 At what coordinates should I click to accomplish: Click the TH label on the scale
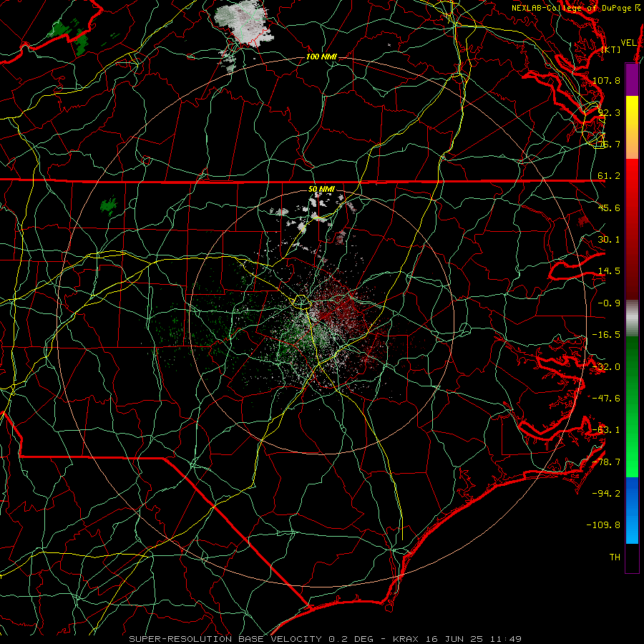pos(615,557)
